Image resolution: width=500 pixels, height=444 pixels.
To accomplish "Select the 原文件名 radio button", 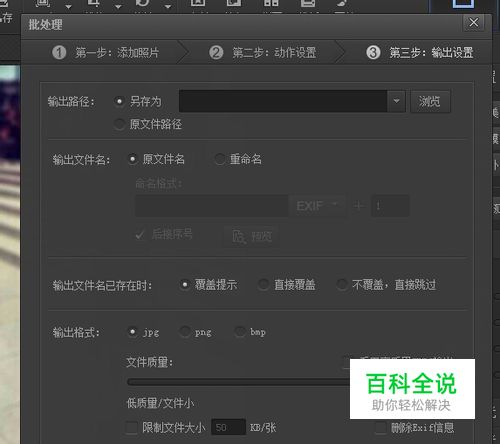I will pos(132,159).
